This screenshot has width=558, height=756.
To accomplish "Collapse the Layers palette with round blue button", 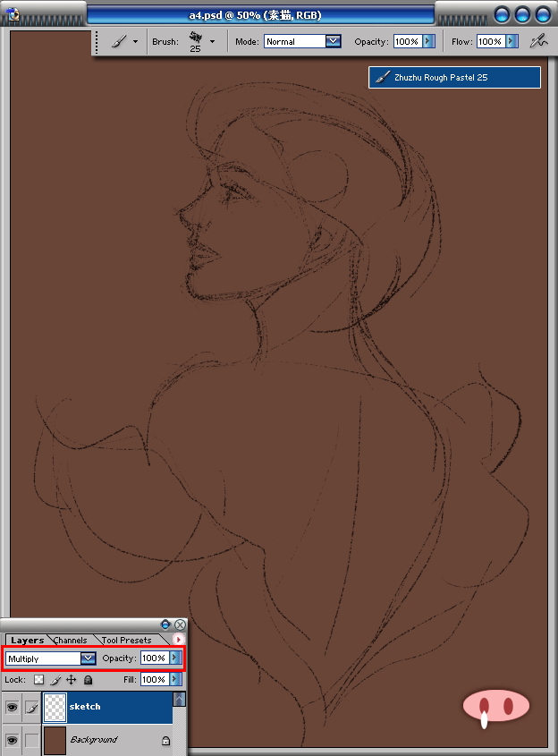I will coord(165,624).
